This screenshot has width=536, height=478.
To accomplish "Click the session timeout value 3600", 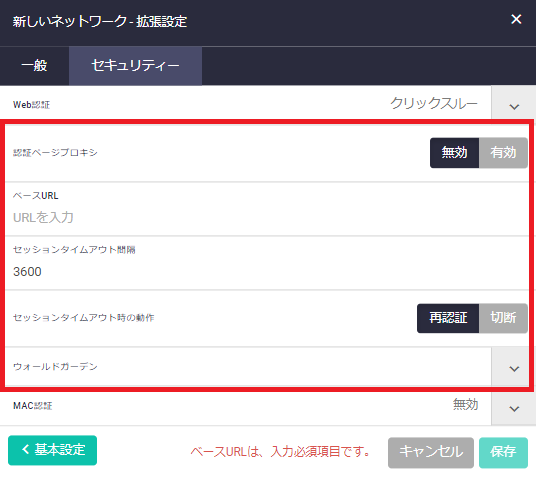I will [27, 271].
